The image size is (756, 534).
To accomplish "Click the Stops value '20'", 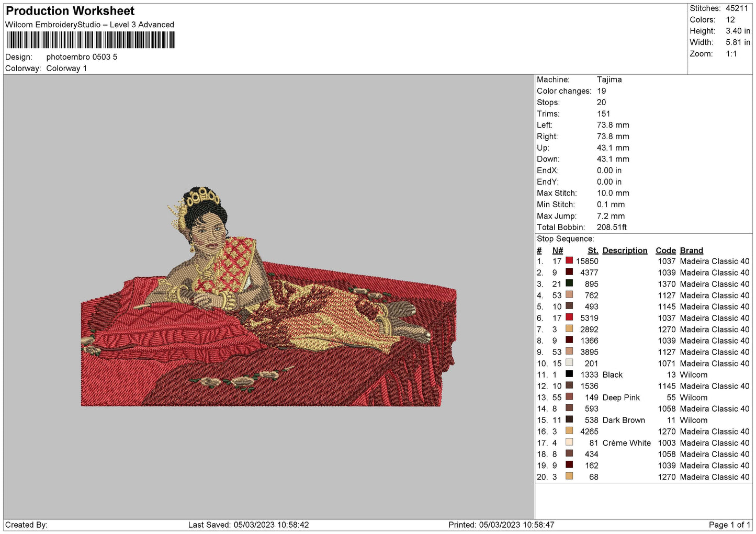I will (602, 103).
